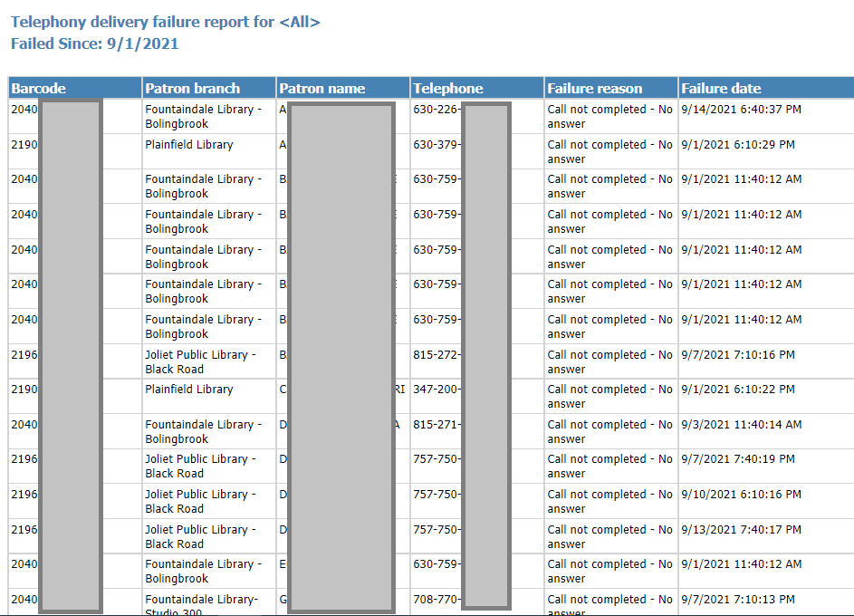Click the 9/10/2021 6:10:16 PM date cell
This screenshot has width=854, height=616.
741,495
